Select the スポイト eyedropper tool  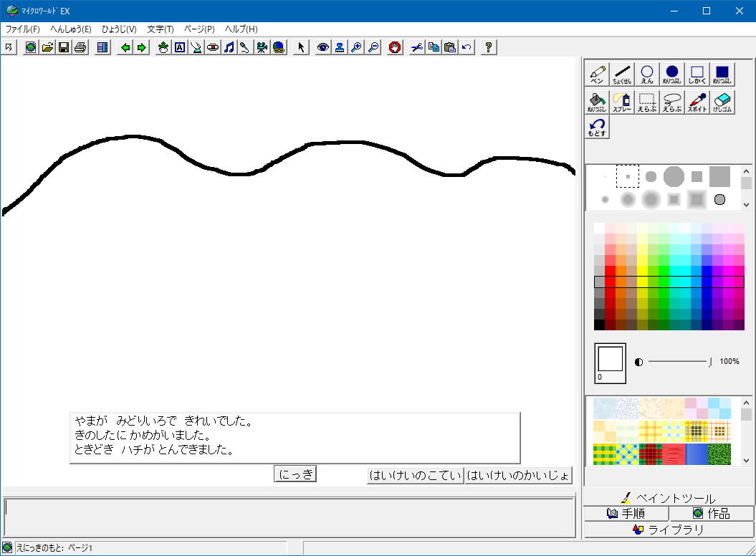pyautogui.click(x=697, y=102)
